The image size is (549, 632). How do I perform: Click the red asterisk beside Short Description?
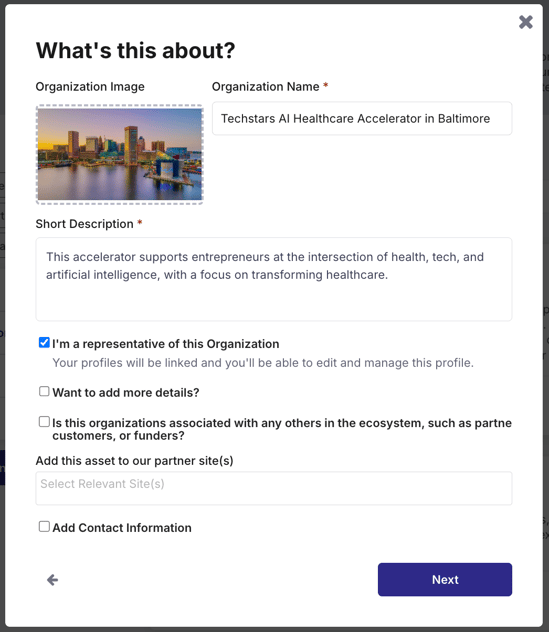(x=140, y=222)
